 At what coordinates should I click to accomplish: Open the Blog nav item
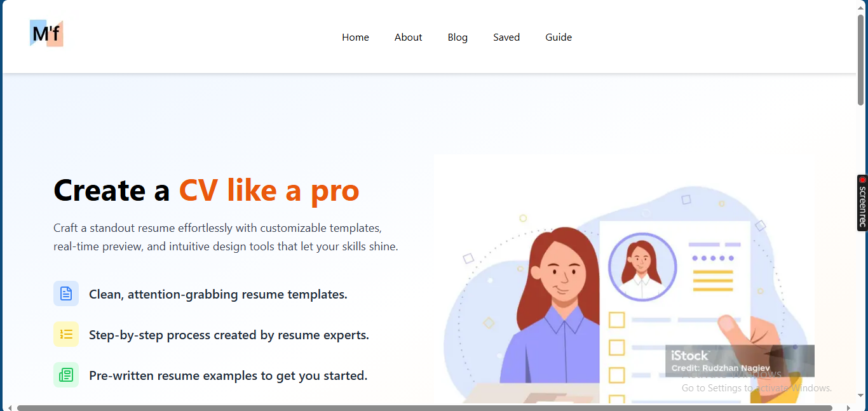click(458, 37)
